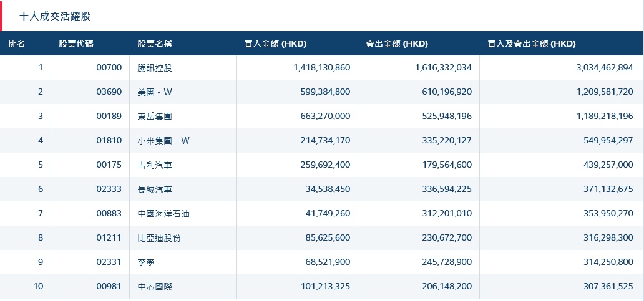The height and width of the screenshot is (301, 644).
Task: Click total turnover value 3,034,462,894
Action: (604, 67)
